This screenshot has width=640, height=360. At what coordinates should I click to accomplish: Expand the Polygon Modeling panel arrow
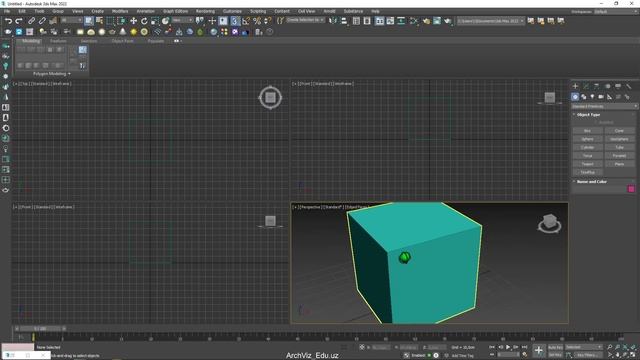tap(69, 74)
